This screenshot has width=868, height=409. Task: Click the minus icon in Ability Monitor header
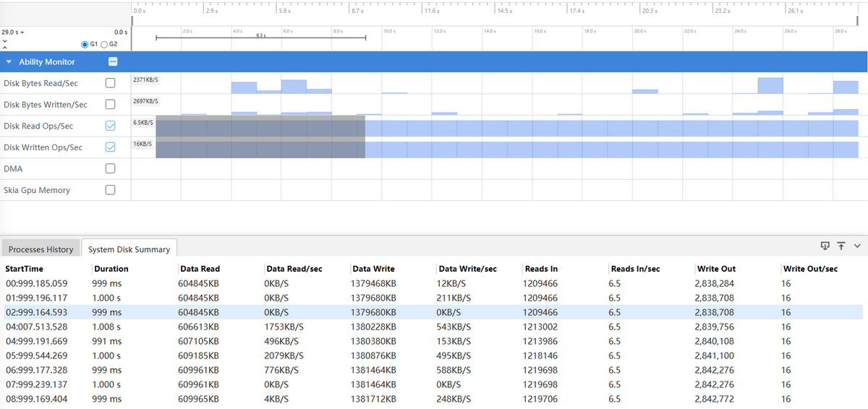[113, 62]
